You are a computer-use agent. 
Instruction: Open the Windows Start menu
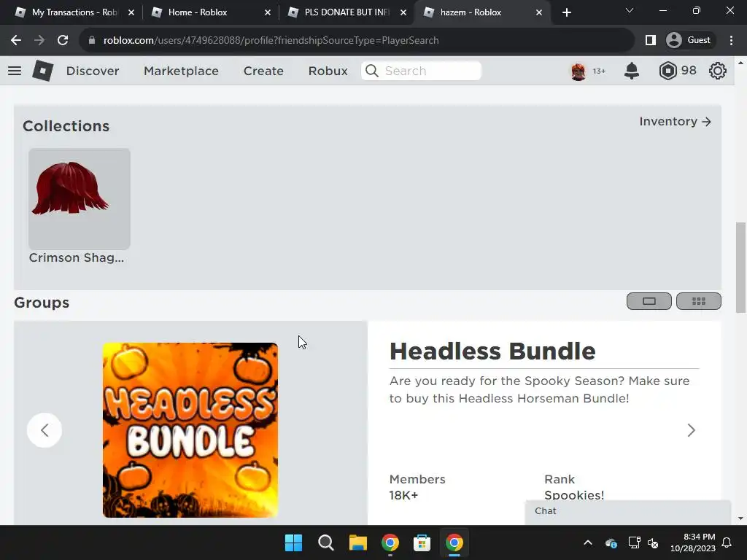(293, 542)
